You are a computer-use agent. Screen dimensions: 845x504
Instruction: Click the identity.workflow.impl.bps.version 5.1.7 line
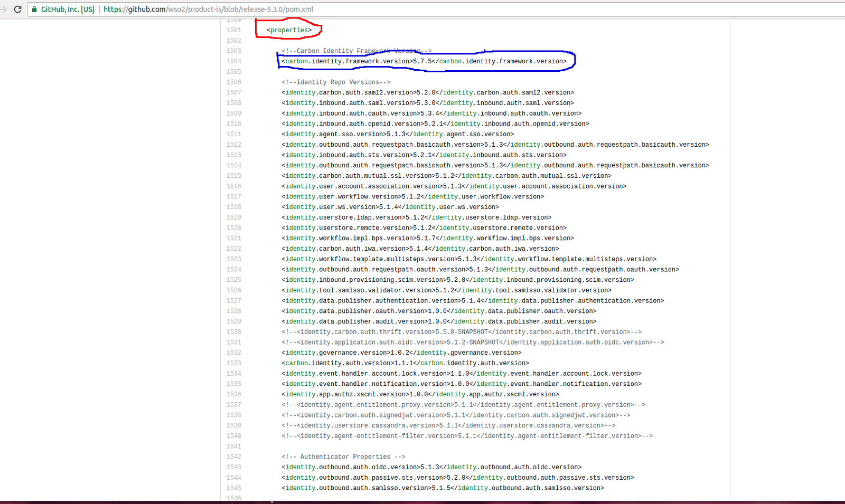[x=428, y=239]
